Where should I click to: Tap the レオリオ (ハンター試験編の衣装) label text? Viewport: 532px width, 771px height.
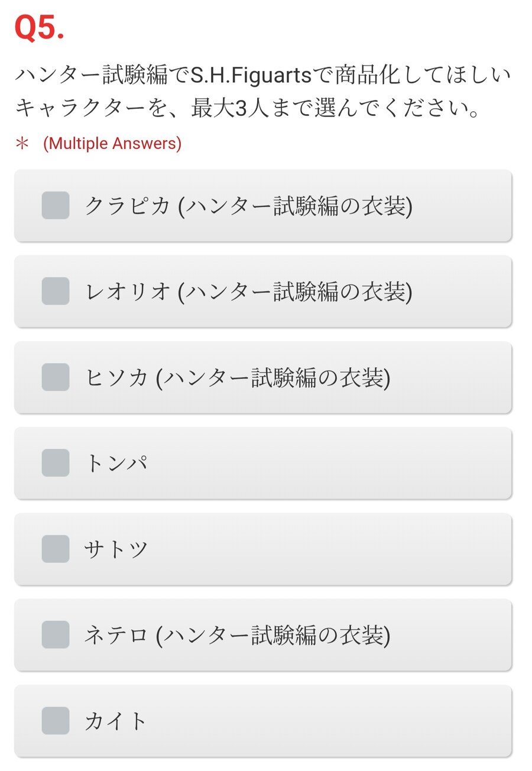248,291
